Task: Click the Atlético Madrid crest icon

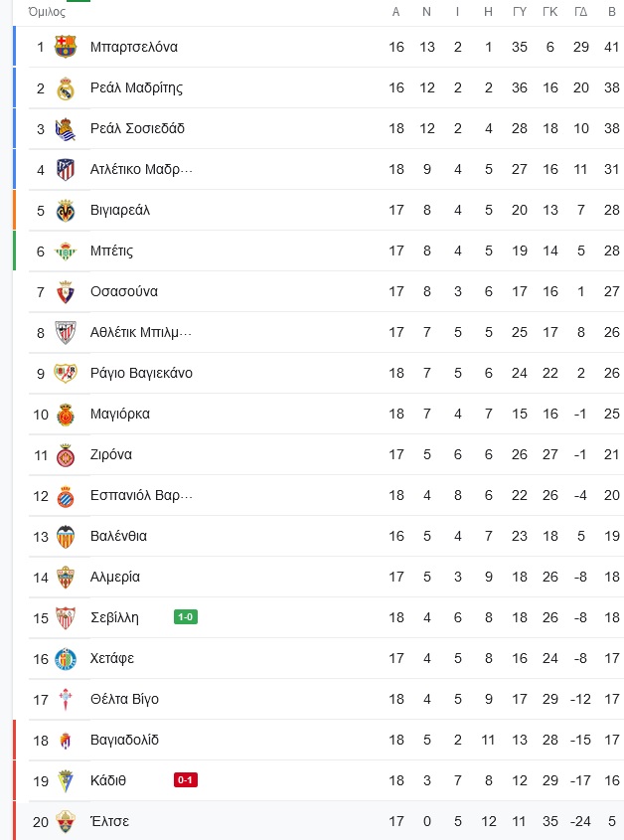Action: (x=66, y=169)
